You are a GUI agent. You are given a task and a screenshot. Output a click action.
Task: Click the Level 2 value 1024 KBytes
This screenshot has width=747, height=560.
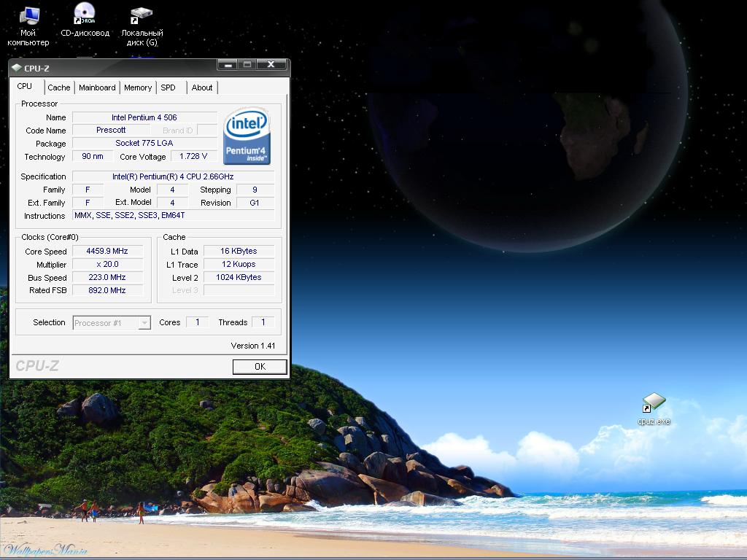239,277
